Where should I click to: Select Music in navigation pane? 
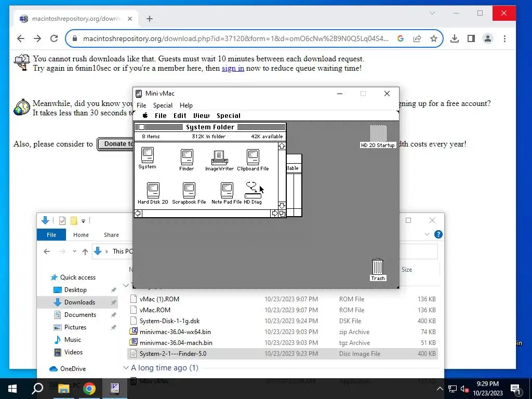(x=73, y=340)
